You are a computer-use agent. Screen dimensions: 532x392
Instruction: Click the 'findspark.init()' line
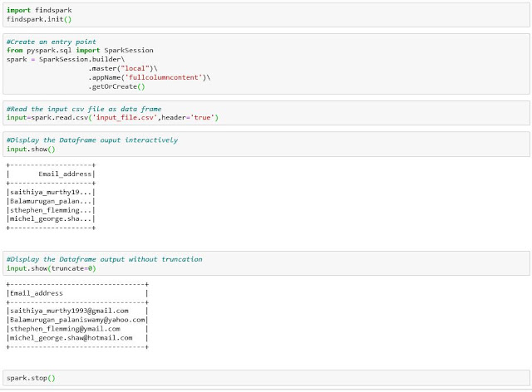coord(39,19)
